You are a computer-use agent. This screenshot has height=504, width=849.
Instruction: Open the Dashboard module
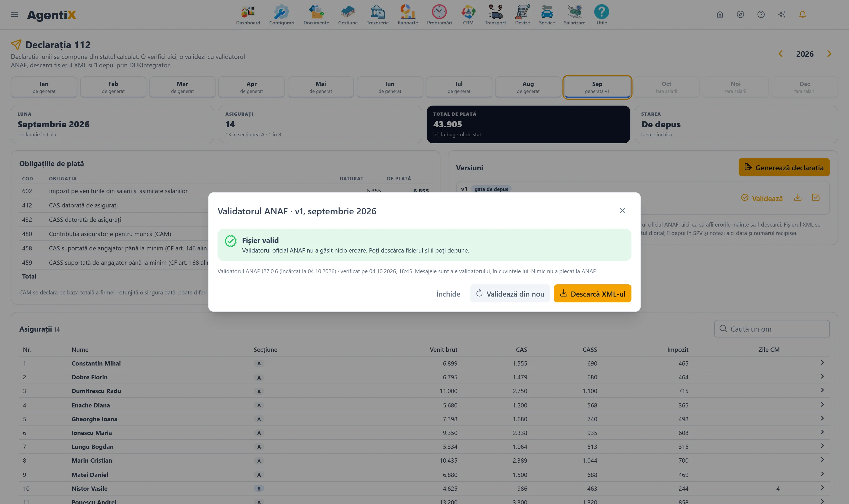click(x=248, y=15)
